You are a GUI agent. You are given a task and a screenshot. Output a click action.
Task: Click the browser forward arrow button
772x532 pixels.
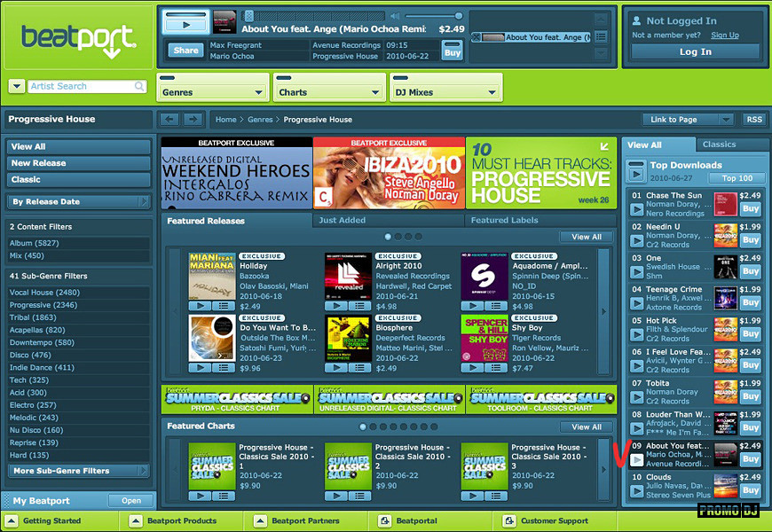pos(193,119)
